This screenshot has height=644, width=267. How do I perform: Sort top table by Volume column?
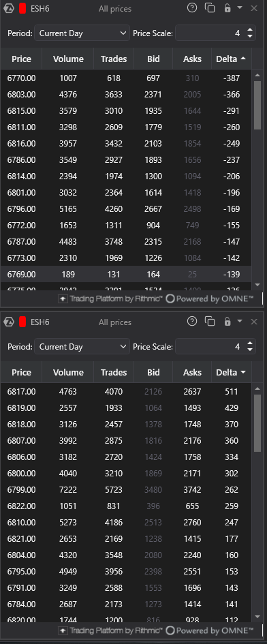point(68,59)
